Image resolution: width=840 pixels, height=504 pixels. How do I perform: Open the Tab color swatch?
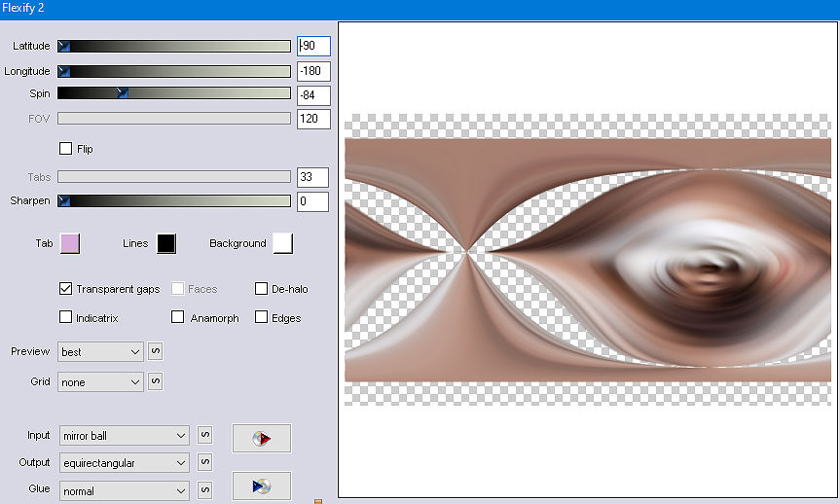coord(70,243)
